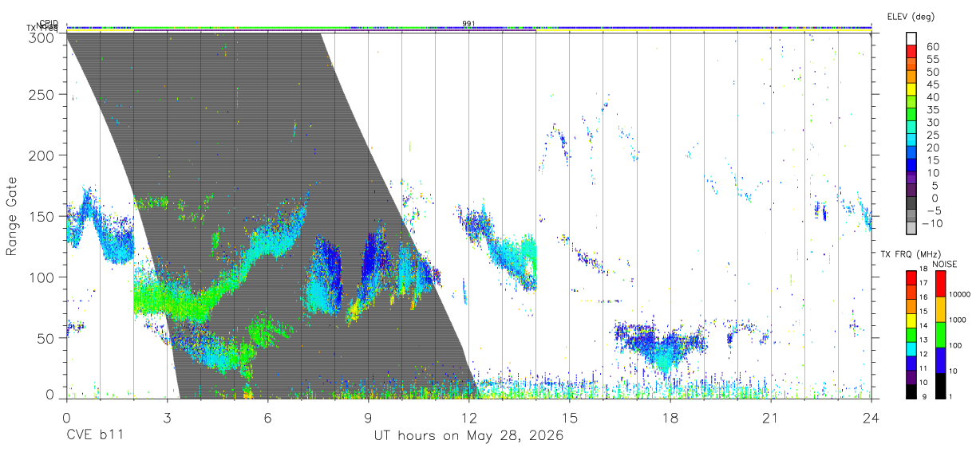980x452 pixels.
Task: Click the white top segment of the ELEV color bar
Action: (912, 38)
